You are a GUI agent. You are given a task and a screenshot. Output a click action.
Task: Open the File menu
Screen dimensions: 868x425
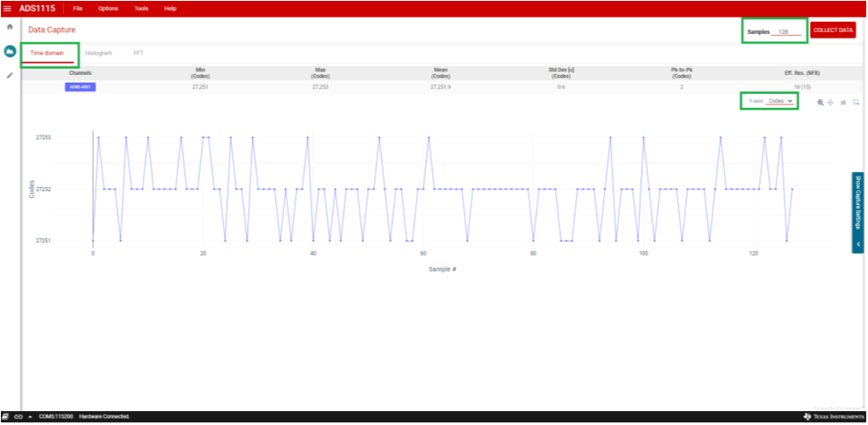pos(78,8)
